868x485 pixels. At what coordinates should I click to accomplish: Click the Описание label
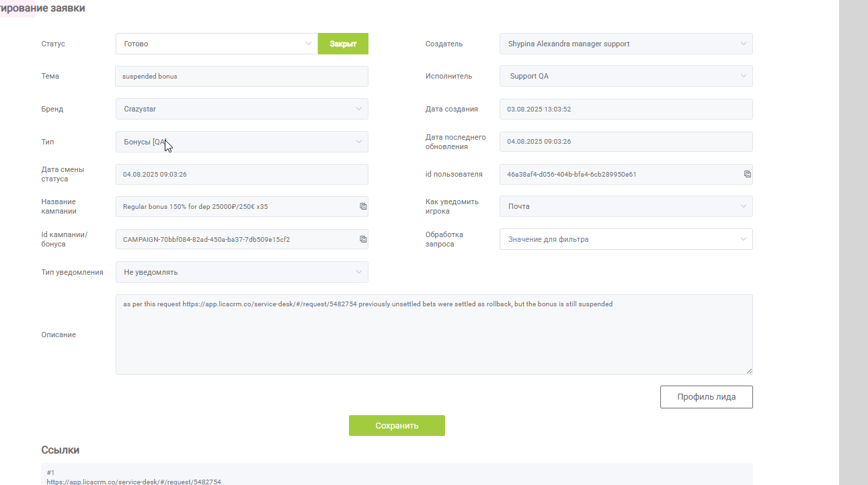pyautogui.click(x=58, y=335)
